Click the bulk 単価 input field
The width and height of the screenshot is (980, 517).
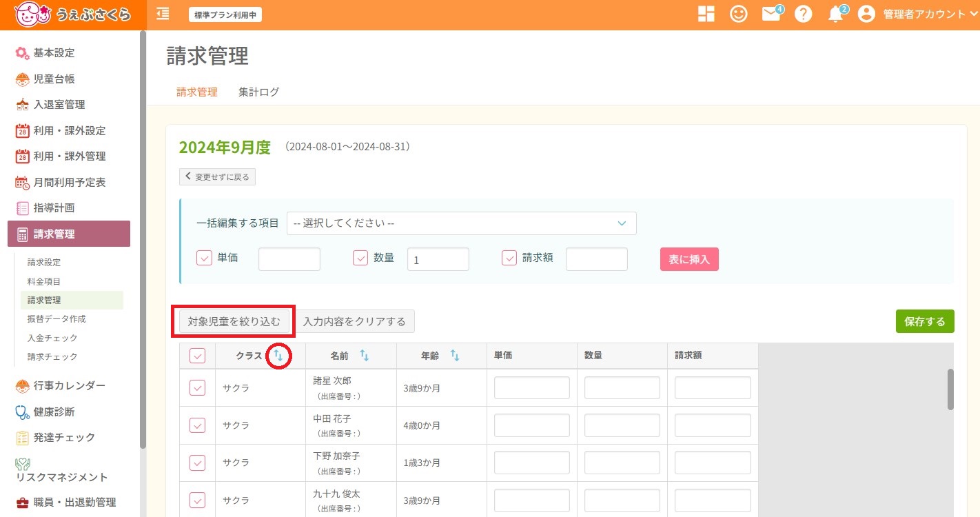(x=289, y=259)
